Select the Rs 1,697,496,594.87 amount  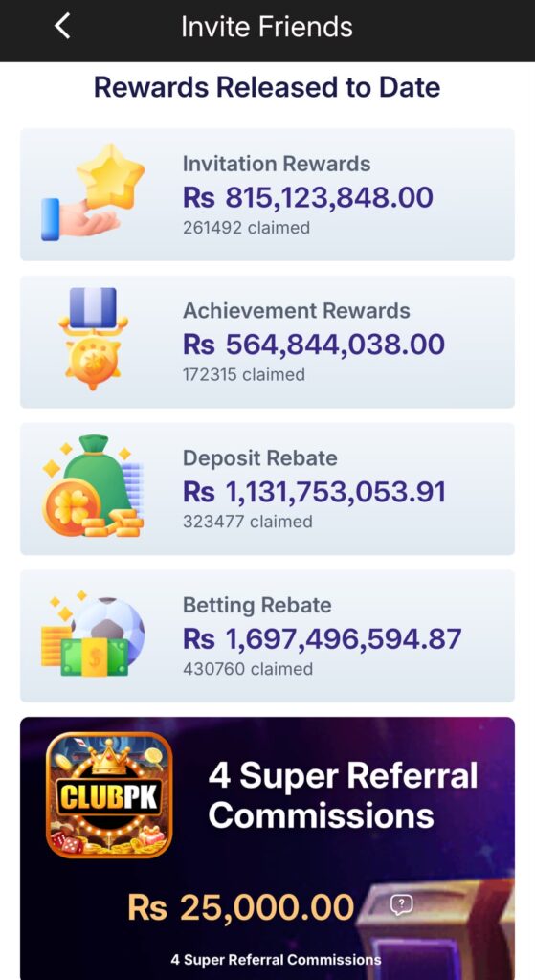323,638
